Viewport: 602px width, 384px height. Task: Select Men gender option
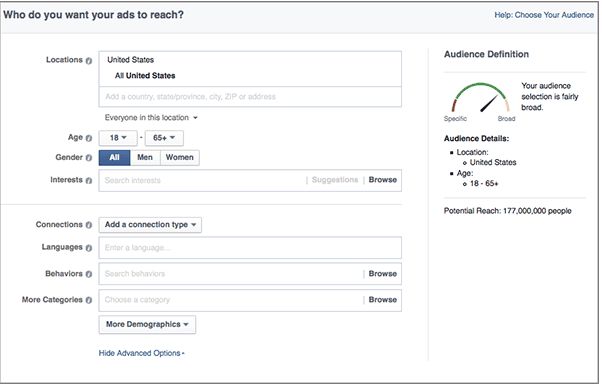[x=145, y=157]
